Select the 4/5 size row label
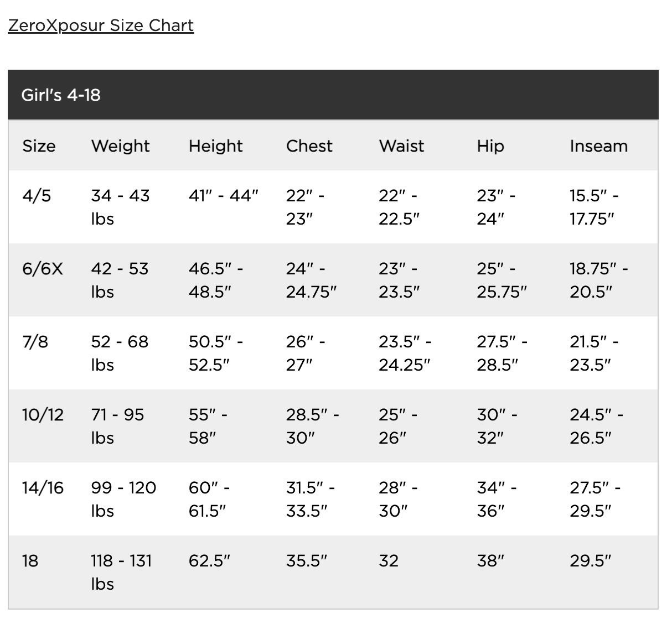 coord(37,196)
